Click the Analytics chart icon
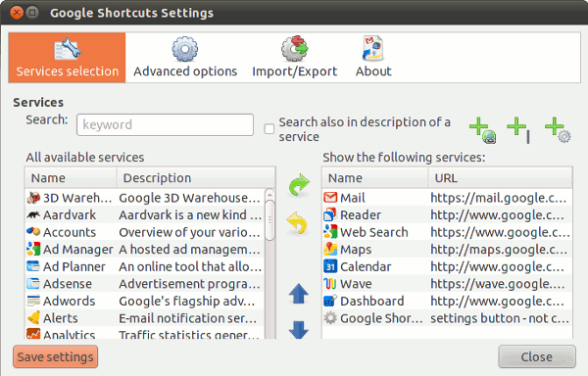 click(x=33, y=334)
